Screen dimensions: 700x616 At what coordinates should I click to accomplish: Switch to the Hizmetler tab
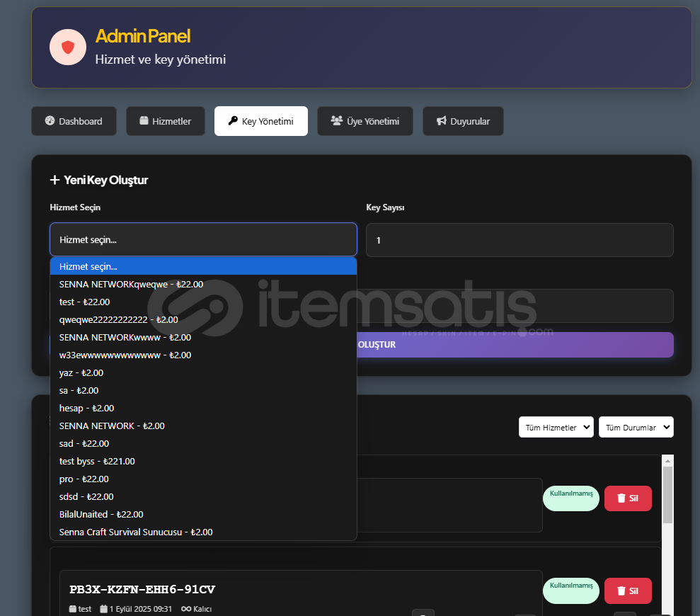(x=166, y=121)
